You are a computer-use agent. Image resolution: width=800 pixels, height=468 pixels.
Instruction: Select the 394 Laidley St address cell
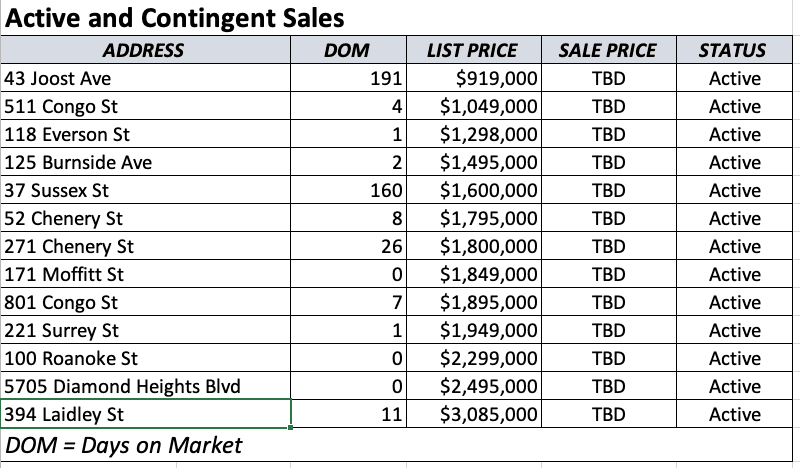(x=146, y=414)
